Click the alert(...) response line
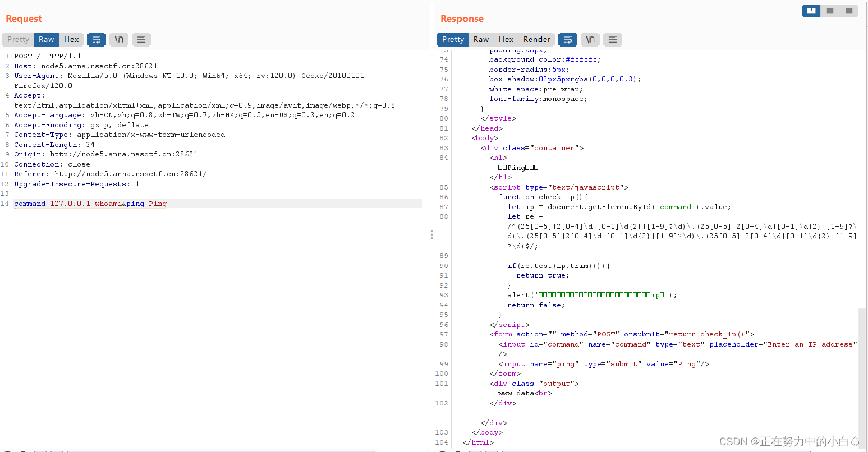This screenshot has height=452, width=868. pos(592,295)
